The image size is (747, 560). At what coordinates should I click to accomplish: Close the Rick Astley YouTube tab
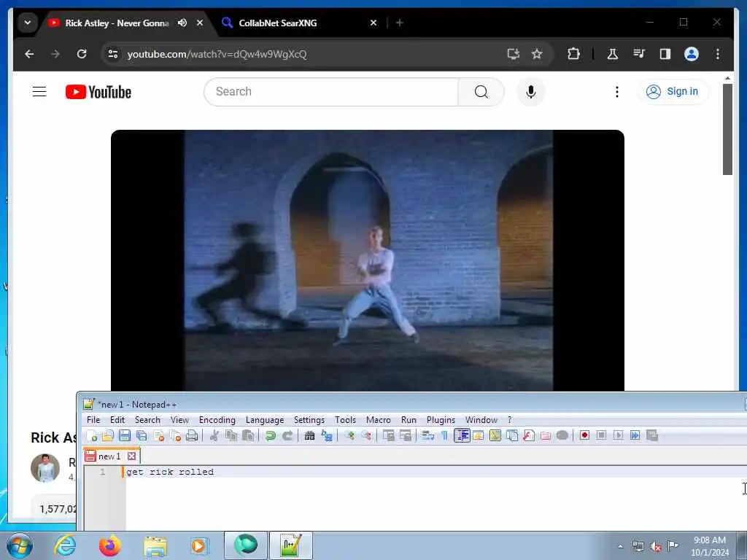tap(200, 23)
